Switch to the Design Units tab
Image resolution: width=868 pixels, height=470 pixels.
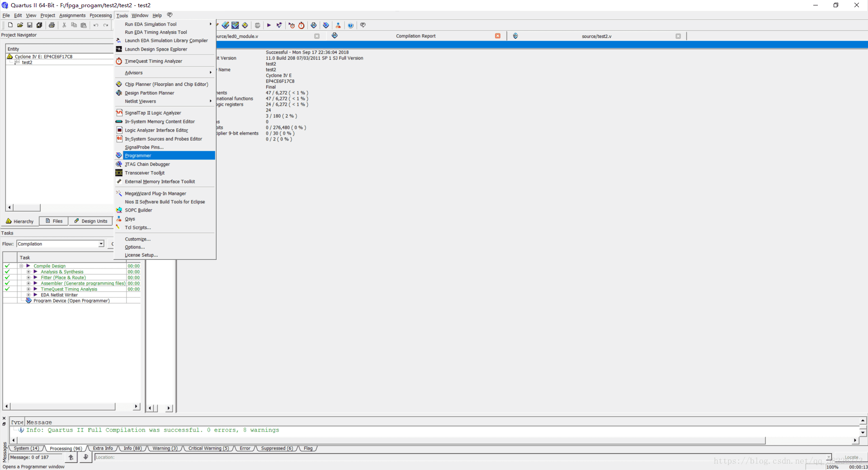[x=91, y=221]
